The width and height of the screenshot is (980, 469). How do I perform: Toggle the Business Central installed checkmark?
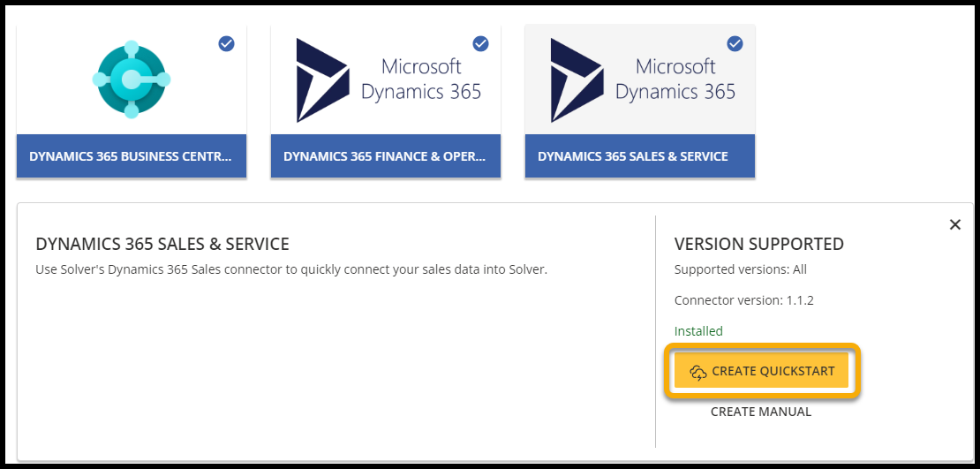[227, 43]
